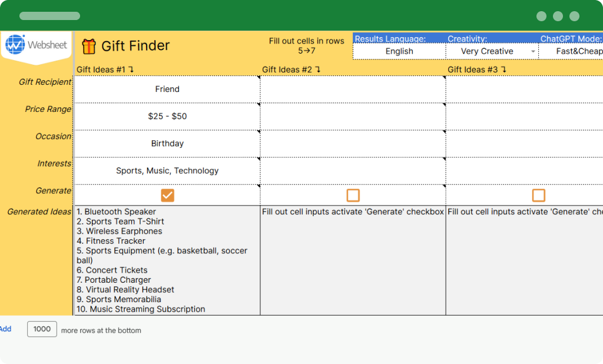Enable the Generate checkbox for Gift Ideas #2

(353, 195)
